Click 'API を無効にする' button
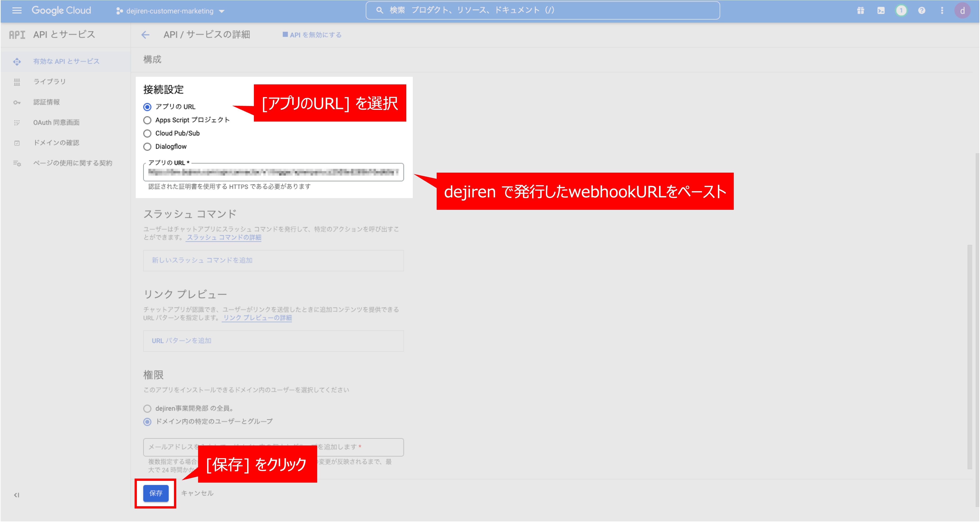This screenshot has width=980, height=522. [x=312, y=35]
